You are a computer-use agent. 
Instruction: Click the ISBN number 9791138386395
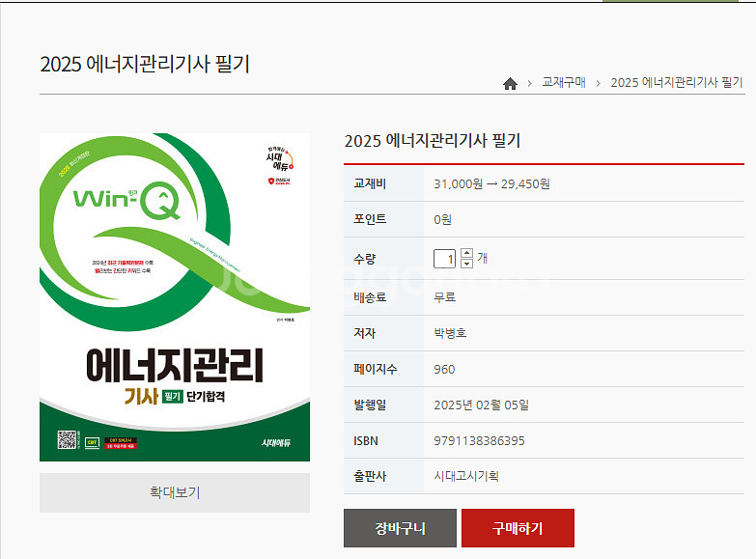[479, 440]
